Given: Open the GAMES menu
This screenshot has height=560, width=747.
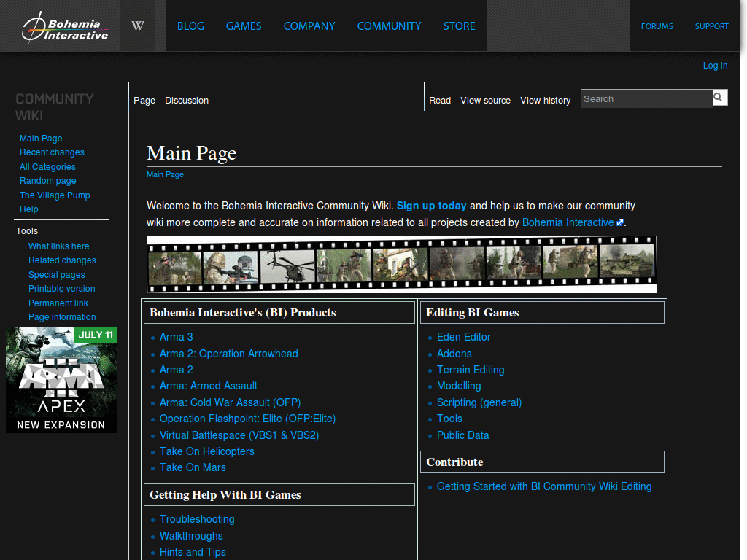Looking at the screenshot, I should 244,26.
